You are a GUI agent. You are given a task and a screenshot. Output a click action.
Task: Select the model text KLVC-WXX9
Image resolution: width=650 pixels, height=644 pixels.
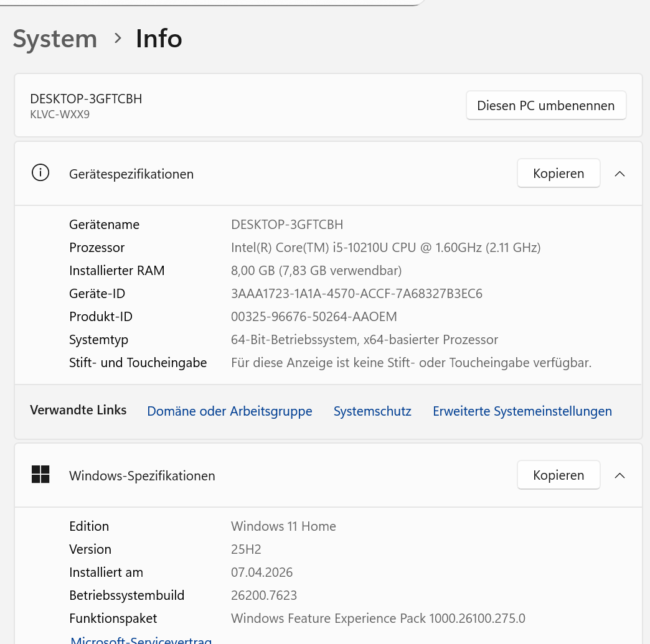60,114
